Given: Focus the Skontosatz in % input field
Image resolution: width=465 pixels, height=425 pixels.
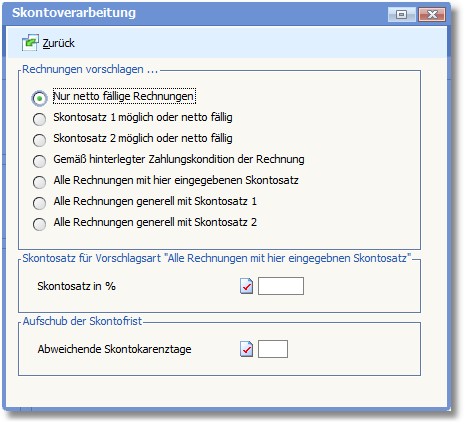Looking at the screenshot, I should (281, 286).
